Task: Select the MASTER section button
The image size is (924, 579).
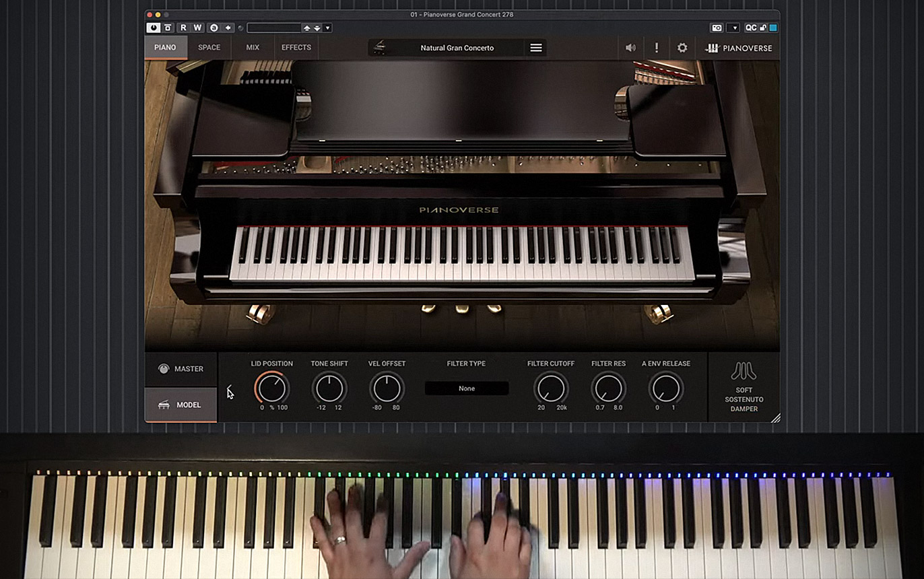Action: tap(181, 369)
